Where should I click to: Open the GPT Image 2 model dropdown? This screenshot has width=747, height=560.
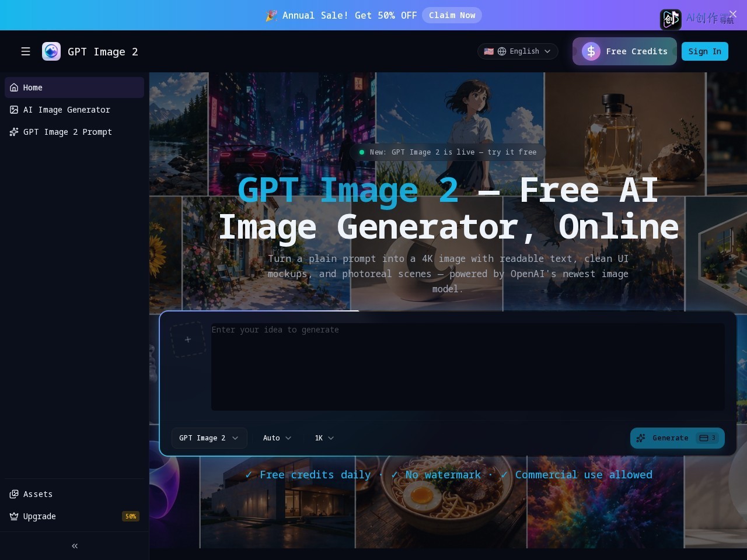pyautogui.click(x=209, y=438)
